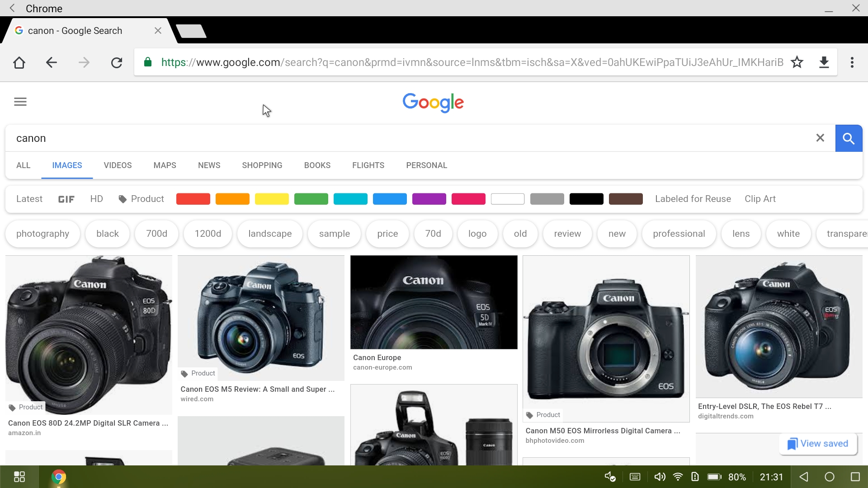Navigate back with browser back arrow
The image size is (868, 488).
click(x=52, y=62)
